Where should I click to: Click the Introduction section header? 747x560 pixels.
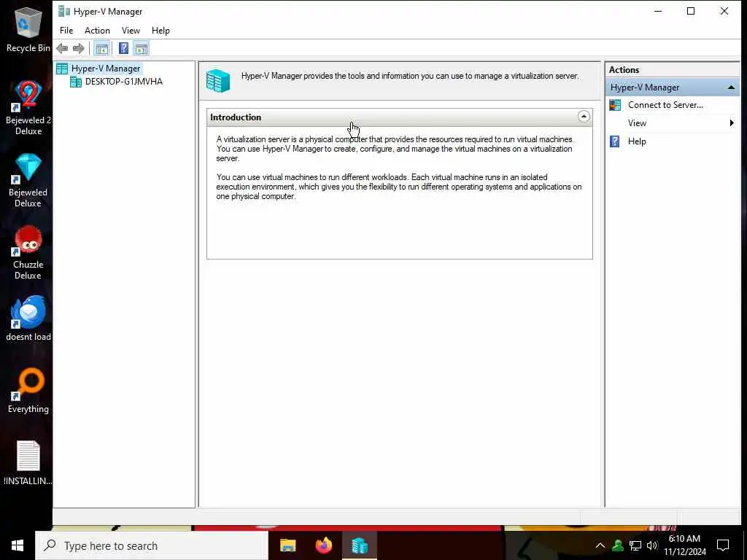[399, 117]
